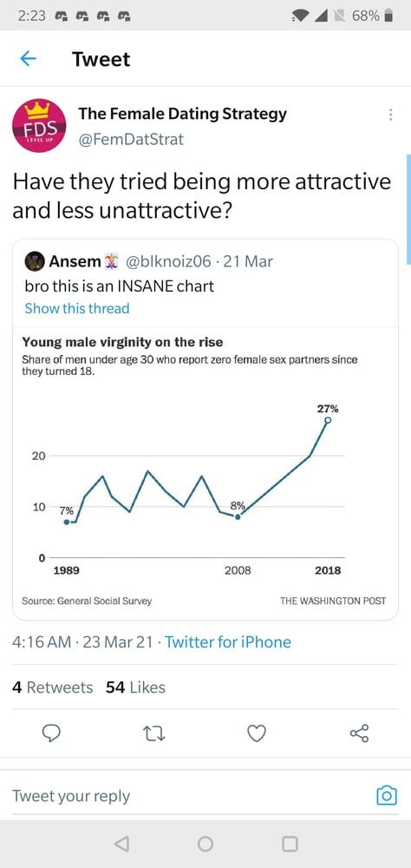
Task: Tap The Female Dating Strategy name
Action: pyautogui.click(x=183, y=114)
